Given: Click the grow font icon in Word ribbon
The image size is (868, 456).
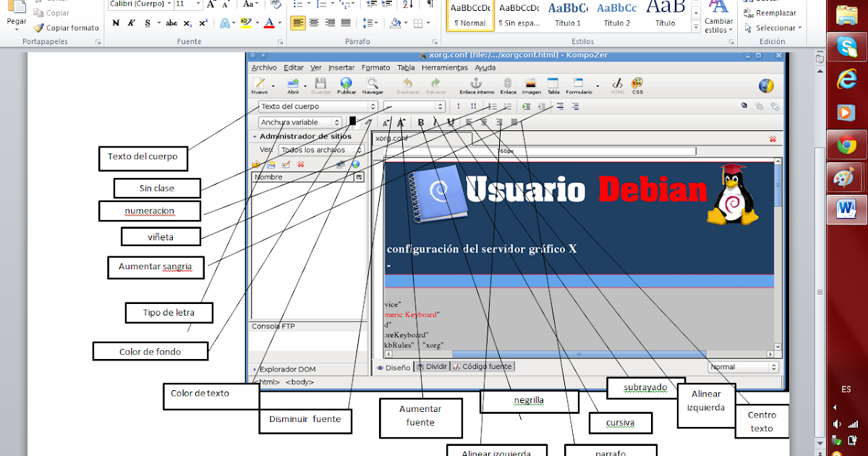Looking at the screenshot, I should 210,4.
